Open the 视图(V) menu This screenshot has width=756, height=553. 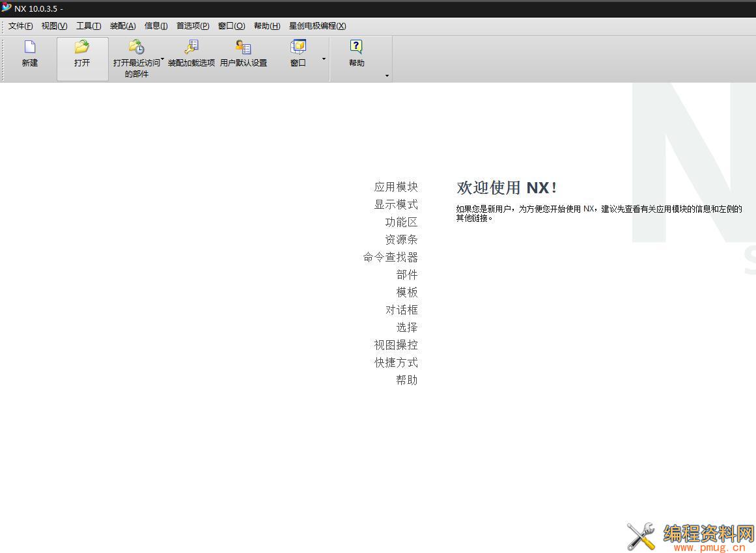pos(54,26)
